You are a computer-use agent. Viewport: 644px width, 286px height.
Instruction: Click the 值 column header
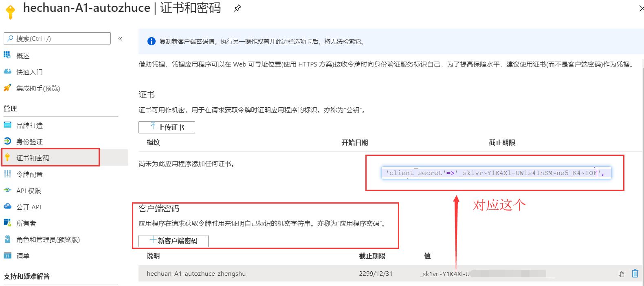427,256
